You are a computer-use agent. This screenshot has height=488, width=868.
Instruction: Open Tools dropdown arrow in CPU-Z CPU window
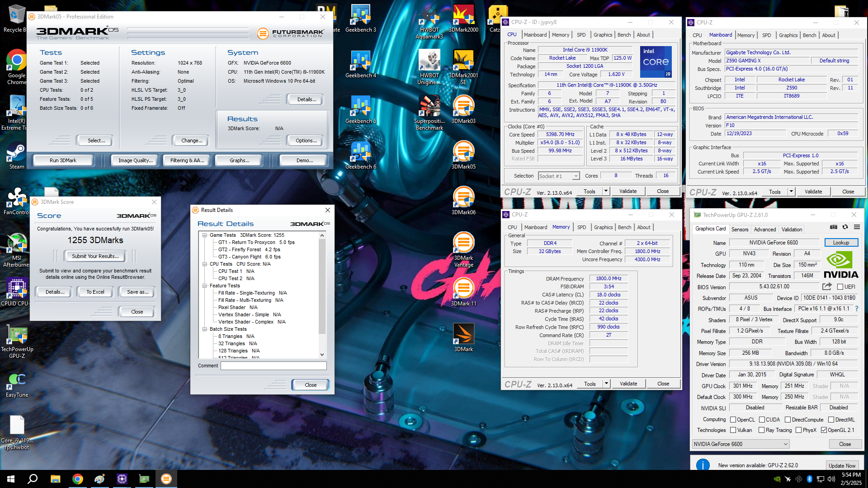coord(606,191)
